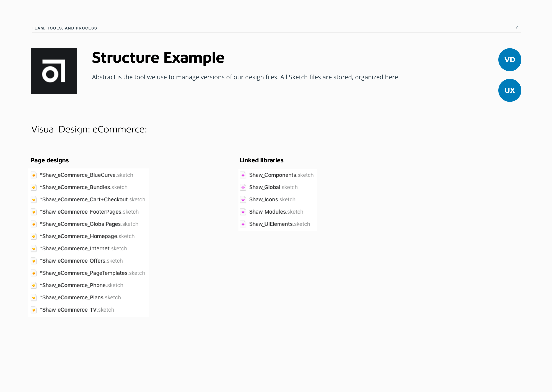Select Shaw_eCommerce_FooterPages.sketch entry
The width and height of the screenshot is (552, 392).
click(x=89, y=212)
